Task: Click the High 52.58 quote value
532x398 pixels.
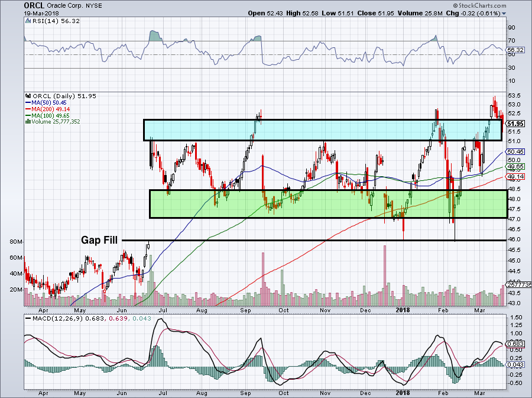Action: pyautogui.click(x=302, y=13)
